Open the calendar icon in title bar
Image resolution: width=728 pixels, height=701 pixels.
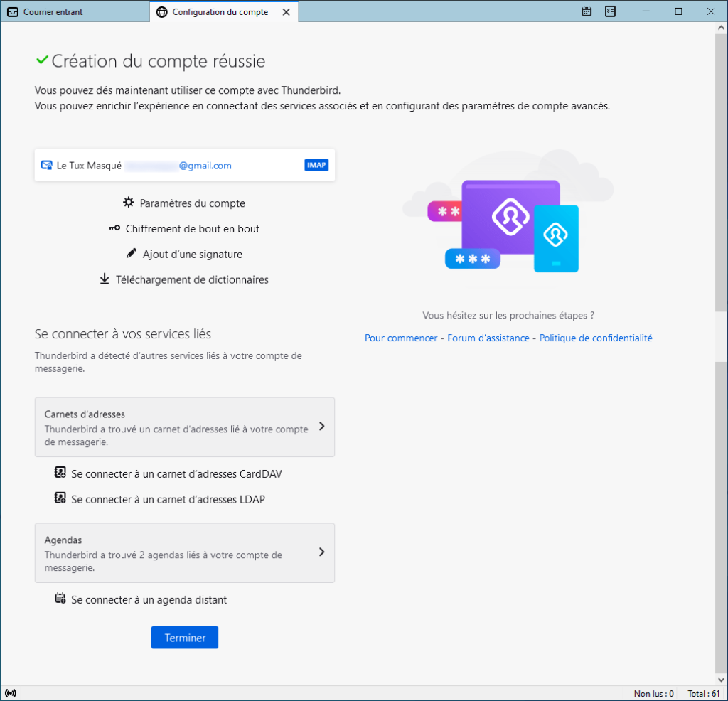(x=587, y=11)
